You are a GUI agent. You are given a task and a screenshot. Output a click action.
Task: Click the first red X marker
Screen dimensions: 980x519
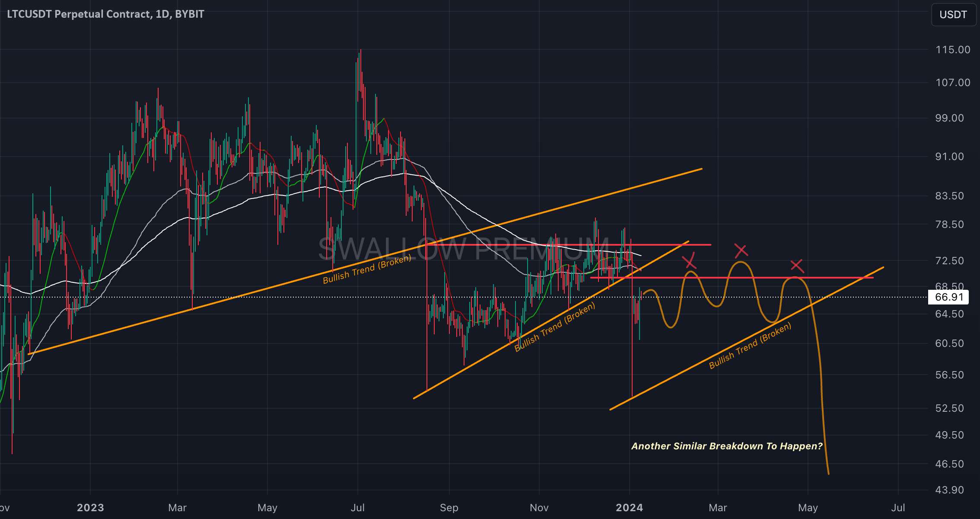pyautogui.click(x=689, y=261)
